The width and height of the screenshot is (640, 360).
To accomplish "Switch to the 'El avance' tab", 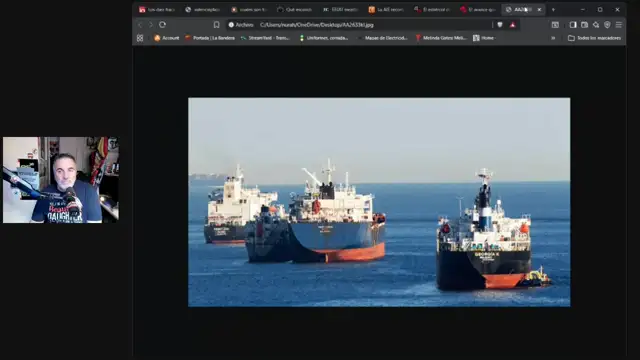I will pyautogui.click(x=478, y=9).
